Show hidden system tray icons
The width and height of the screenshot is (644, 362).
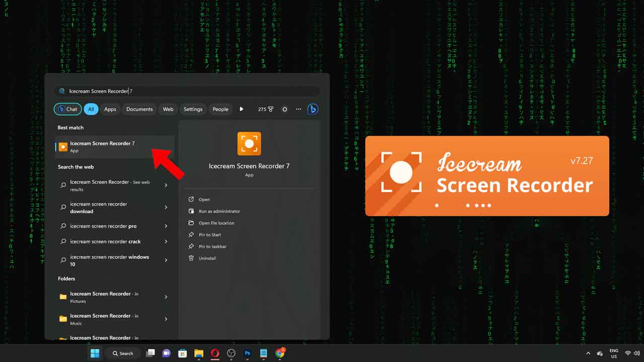click(588, 353)
